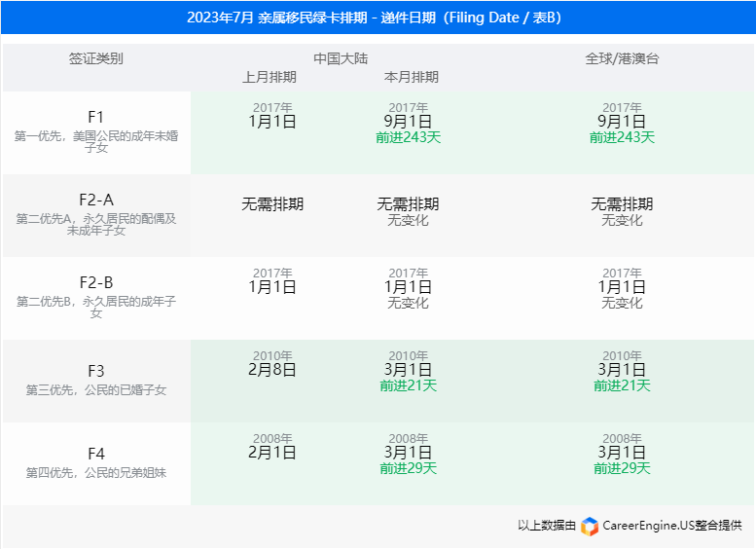
Task: Click the CareerEngine logo icon
Action: [x=590, y=526]
